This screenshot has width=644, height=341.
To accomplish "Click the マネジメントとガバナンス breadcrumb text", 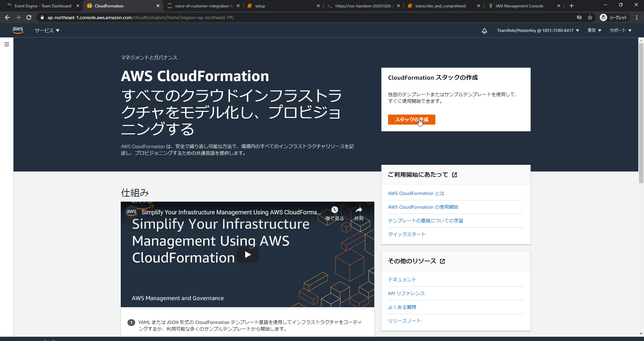I will click(x=149, y=58).
